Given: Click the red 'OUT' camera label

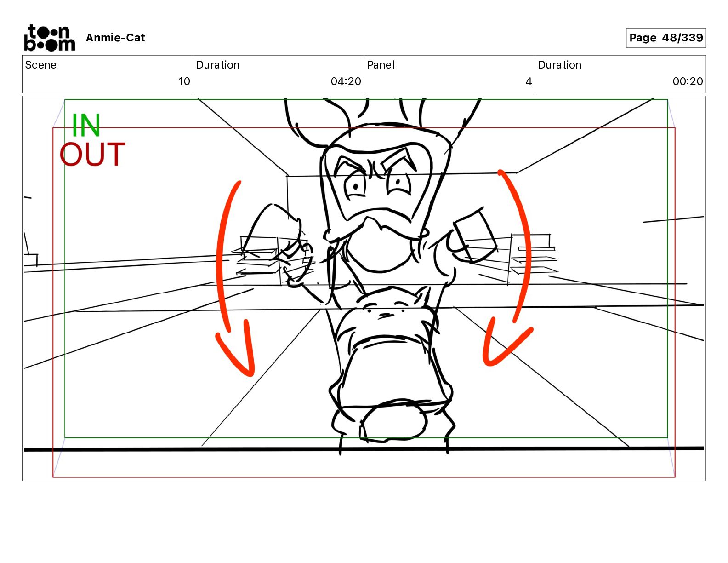Looking at the screenshot, I should pos(92,154).
